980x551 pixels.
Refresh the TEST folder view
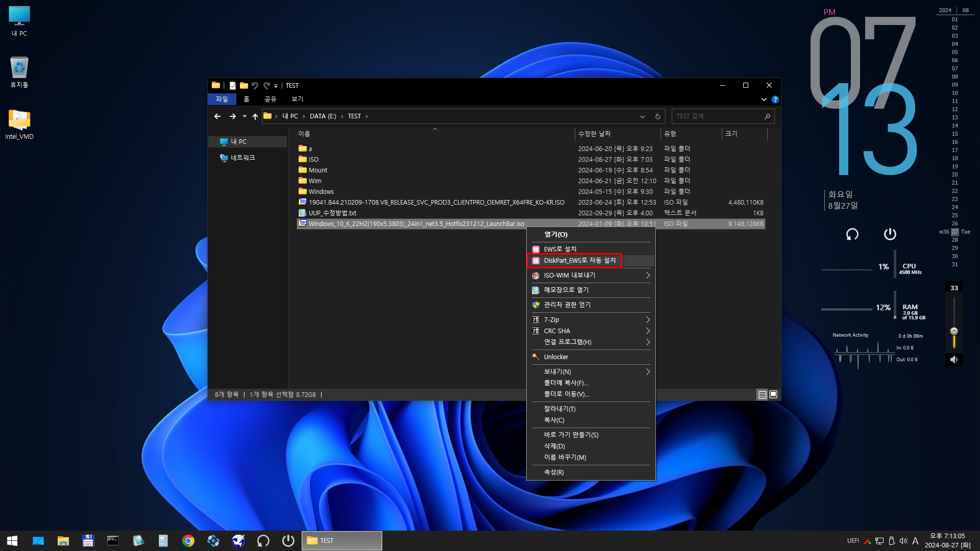[x=658, y=116]
